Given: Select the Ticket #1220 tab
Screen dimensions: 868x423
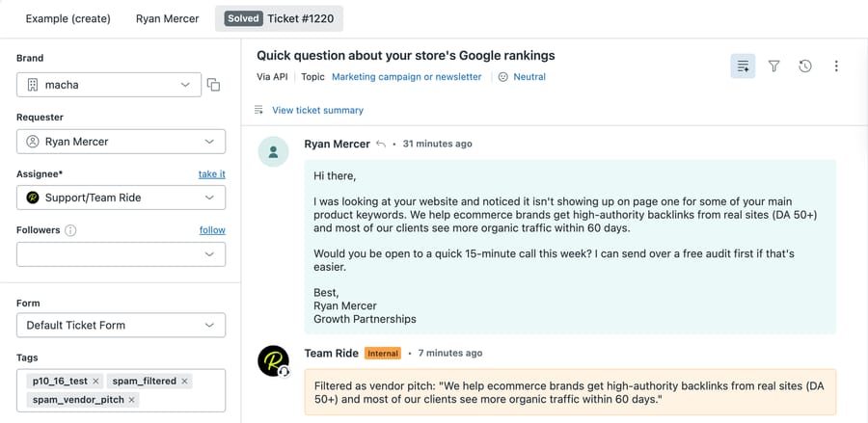Looking at the screenshot, I should click(279, 19).
